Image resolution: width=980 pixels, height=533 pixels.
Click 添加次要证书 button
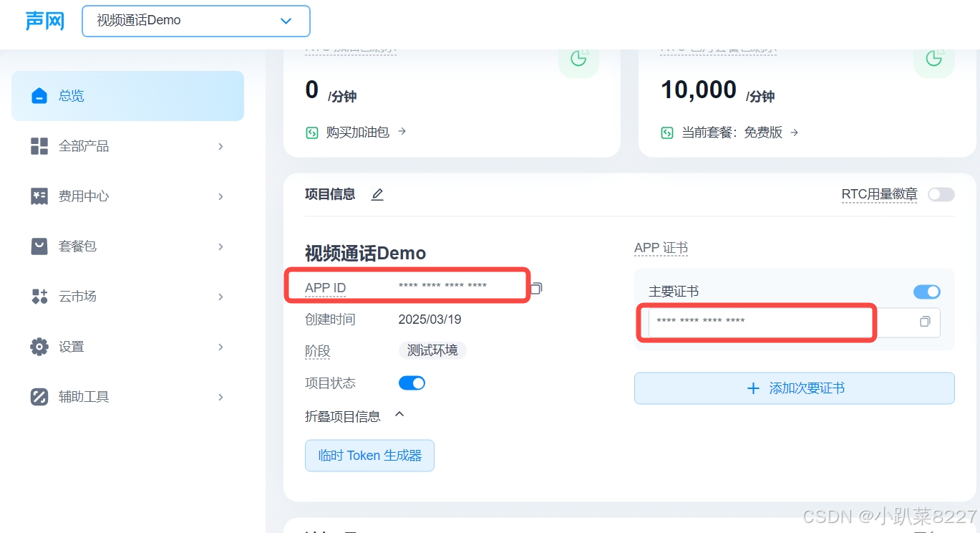[x=795, y=388]
